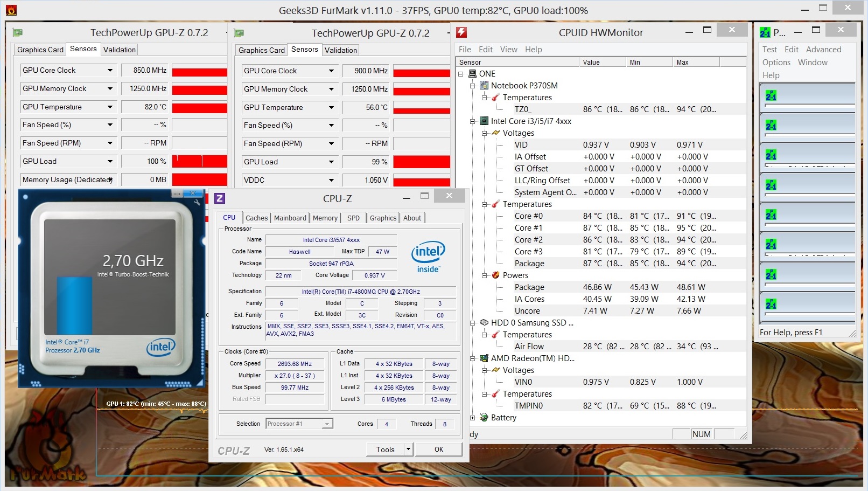Click the CPU-Z Specification field

click(361, 292)
